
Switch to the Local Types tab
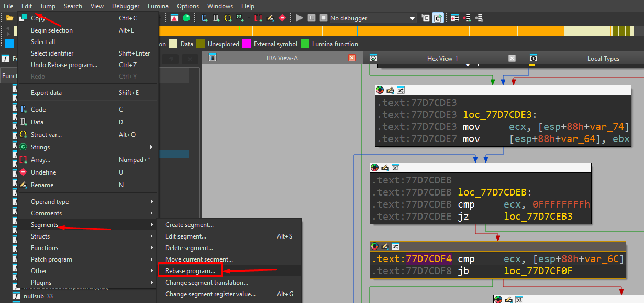click(603, 59)
